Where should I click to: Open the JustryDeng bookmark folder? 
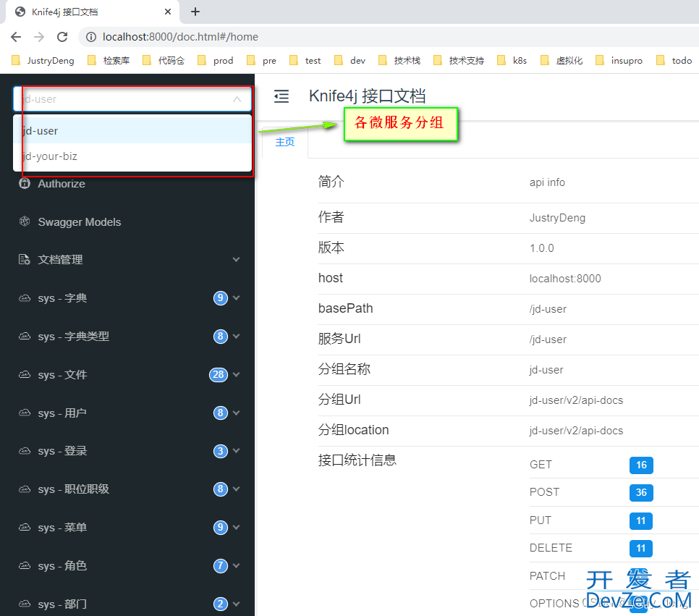(x=43, y=61)
